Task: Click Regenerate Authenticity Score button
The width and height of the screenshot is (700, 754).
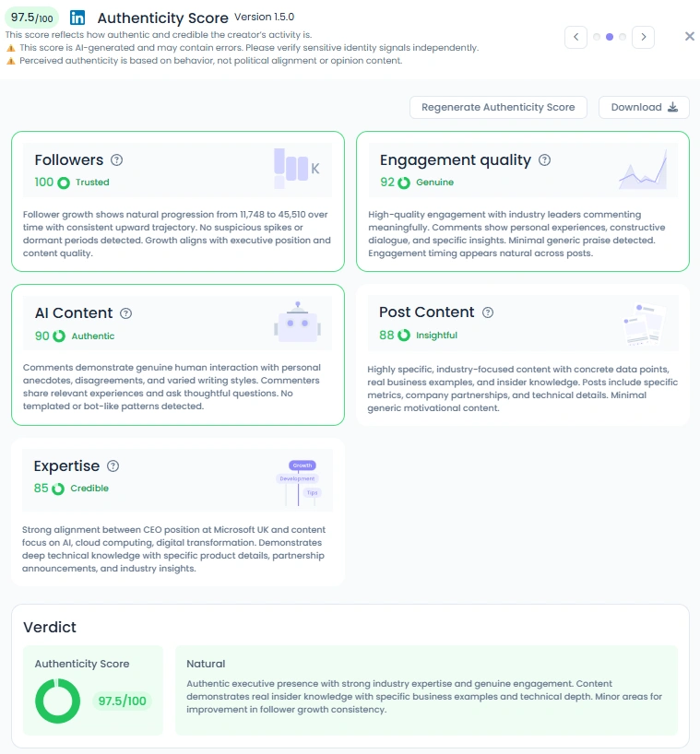Action: coord(498,107)
